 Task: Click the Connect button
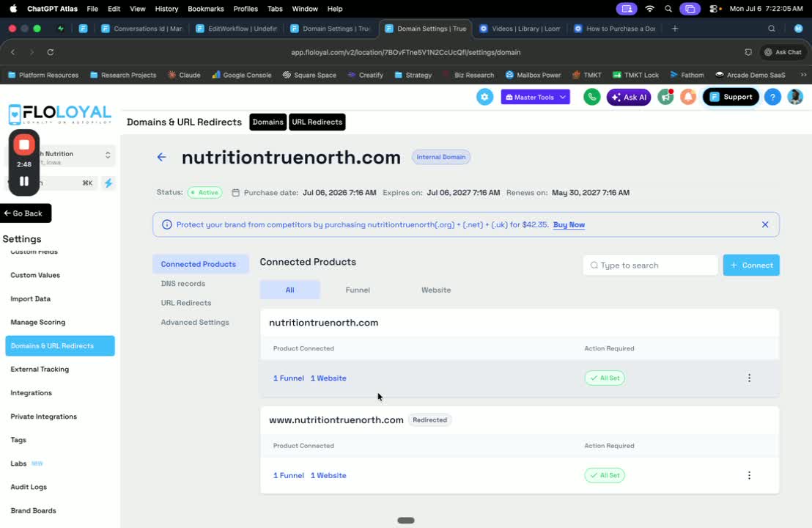(x=751, y=265)
